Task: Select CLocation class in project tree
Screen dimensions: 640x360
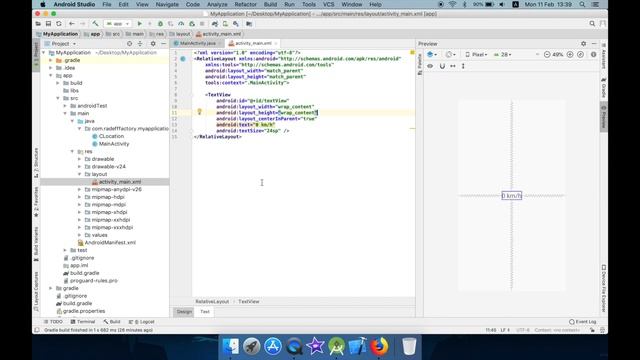Action: [x=109, y=136]
